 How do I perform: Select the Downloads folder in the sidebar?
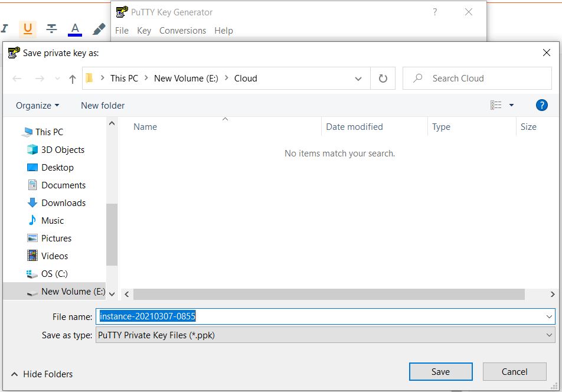62,202
